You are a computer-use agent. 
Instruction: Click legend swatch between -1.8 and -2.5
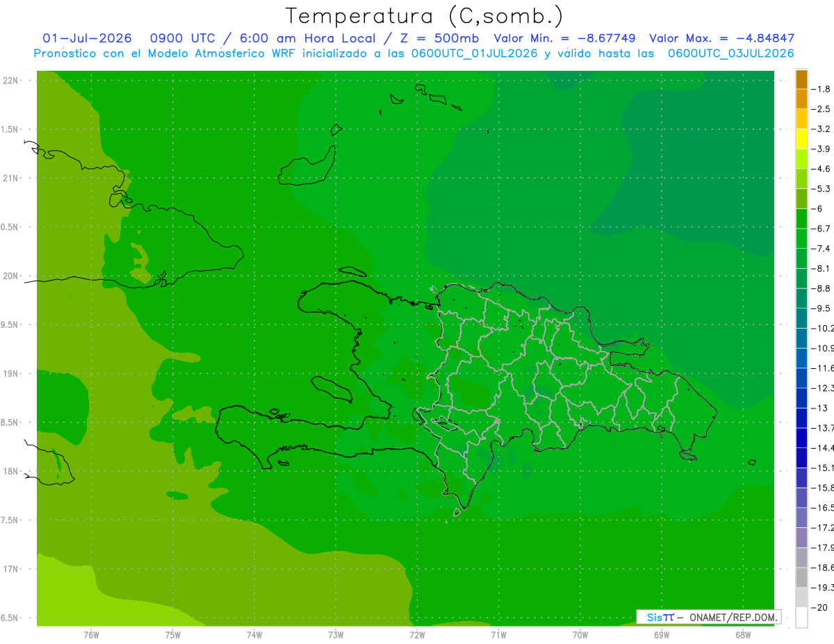click(801, 99)
